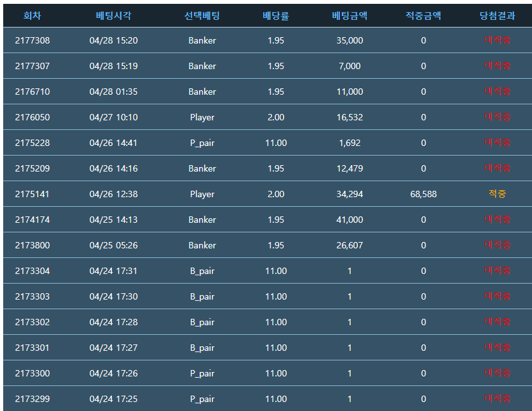Click round number 2176050
The height and width of the screenshot is (411, 532).
click(32, 117)
